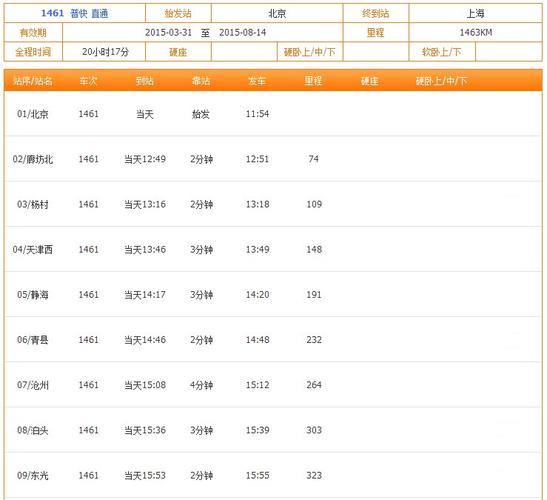Select the 里程 label in the summary table

click(x=375, y=32)
